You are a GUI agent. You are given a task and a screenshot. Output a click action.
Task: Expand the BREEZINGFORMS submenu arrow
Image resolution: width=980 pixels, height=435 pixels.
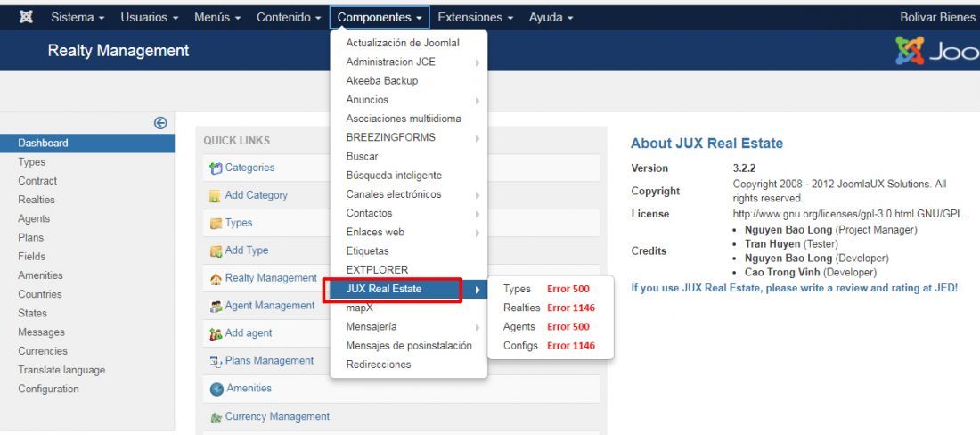pyautogui.click(x=477, y=138)
